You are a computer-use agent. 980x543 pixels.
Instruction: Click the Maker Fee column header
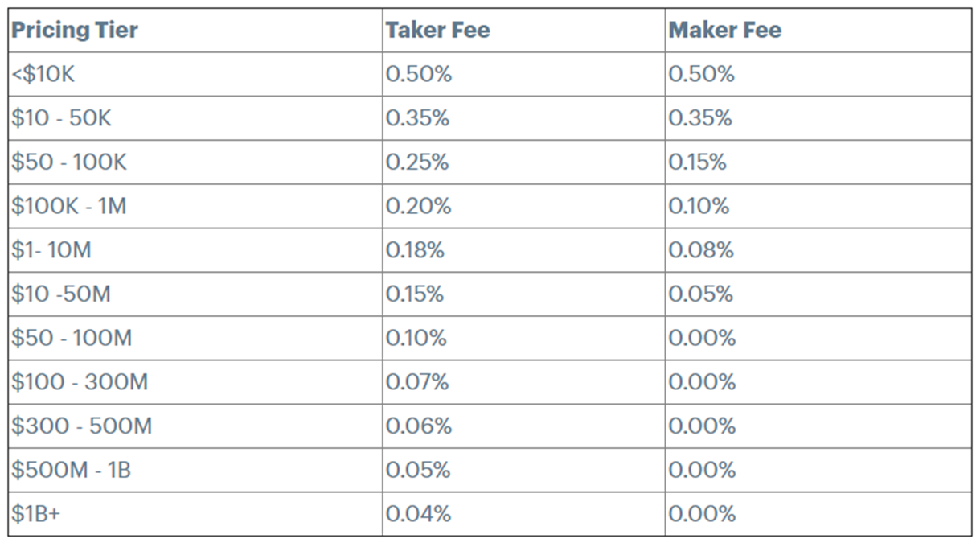(818, 31)
